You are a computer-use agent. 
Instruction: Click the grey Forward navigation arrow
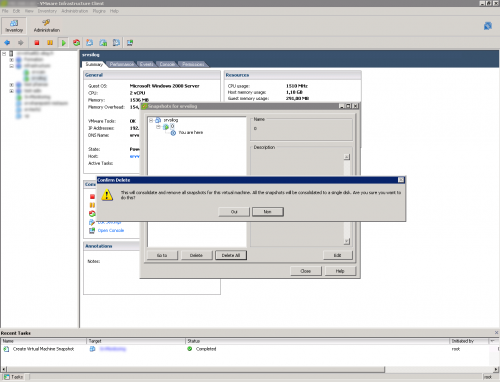click(x=21, y=43)
